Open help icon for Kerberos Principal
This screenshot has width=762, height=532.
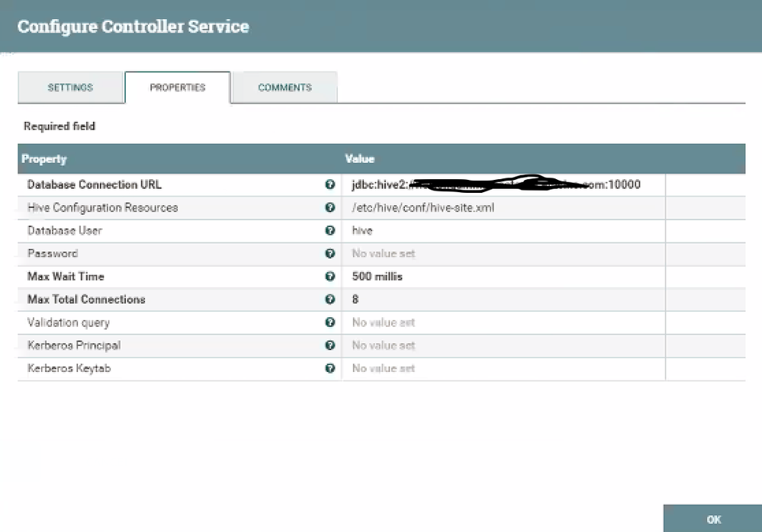pyautogui.click(x=330, y=345)
